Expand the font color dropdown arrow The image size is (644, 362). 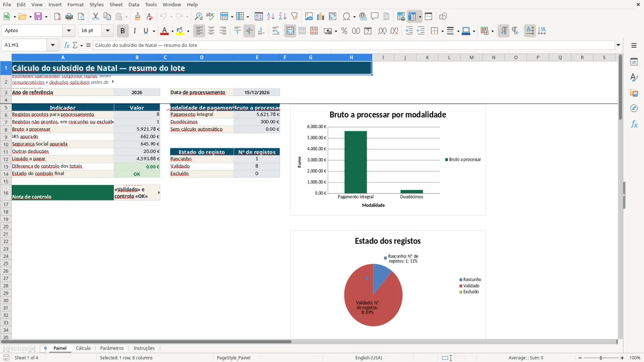coord(172,31)
